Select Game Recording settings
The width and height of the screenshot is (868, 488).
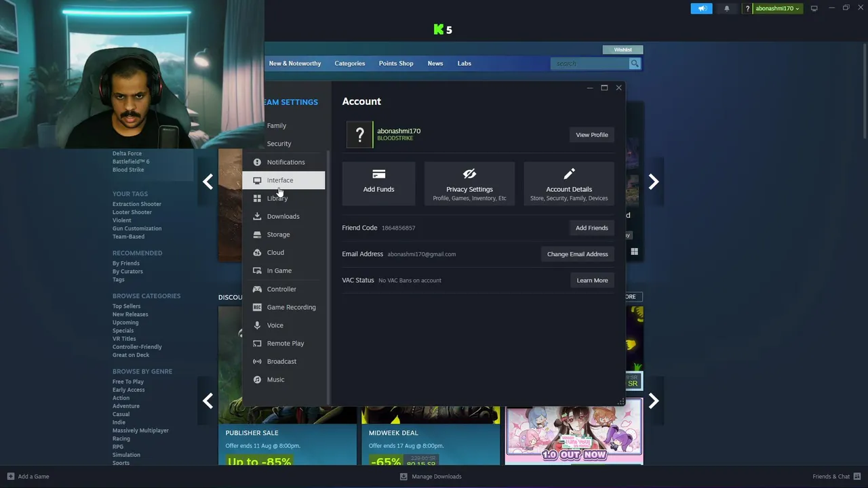(x=283, y=307)
